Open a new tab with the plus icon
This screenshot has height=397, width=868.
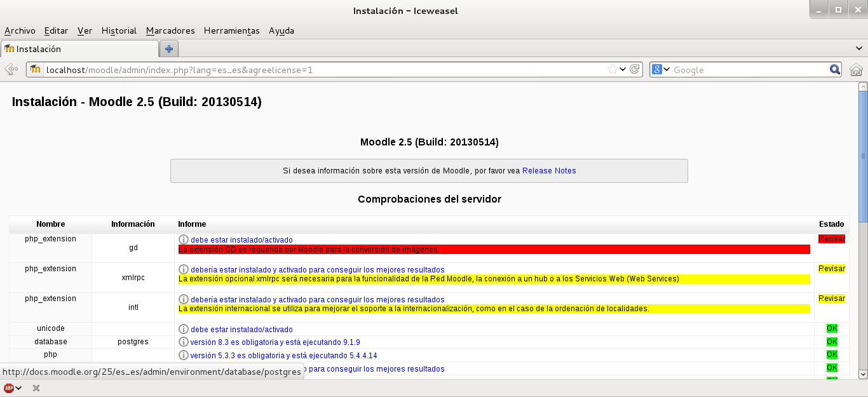(168, 48)
